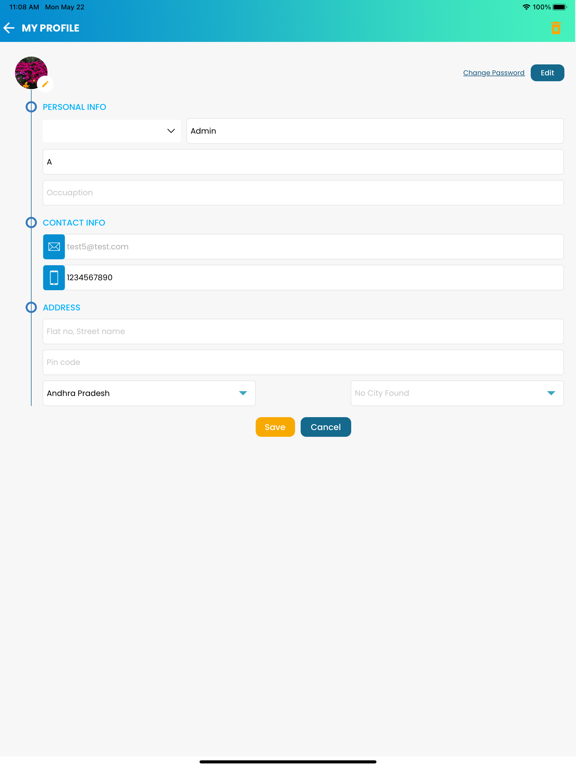Click the orange Save button

275,427
